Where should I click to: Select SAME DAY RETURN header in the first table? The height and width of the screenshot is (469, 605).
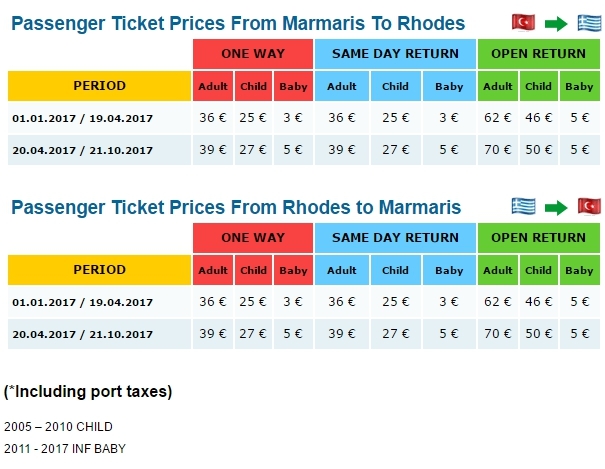(x=395, y=54)
